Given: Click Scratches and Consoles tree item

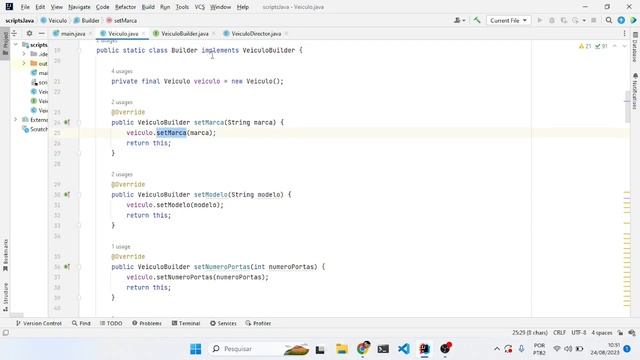Looking at the screenshot, I should [35, 129].
